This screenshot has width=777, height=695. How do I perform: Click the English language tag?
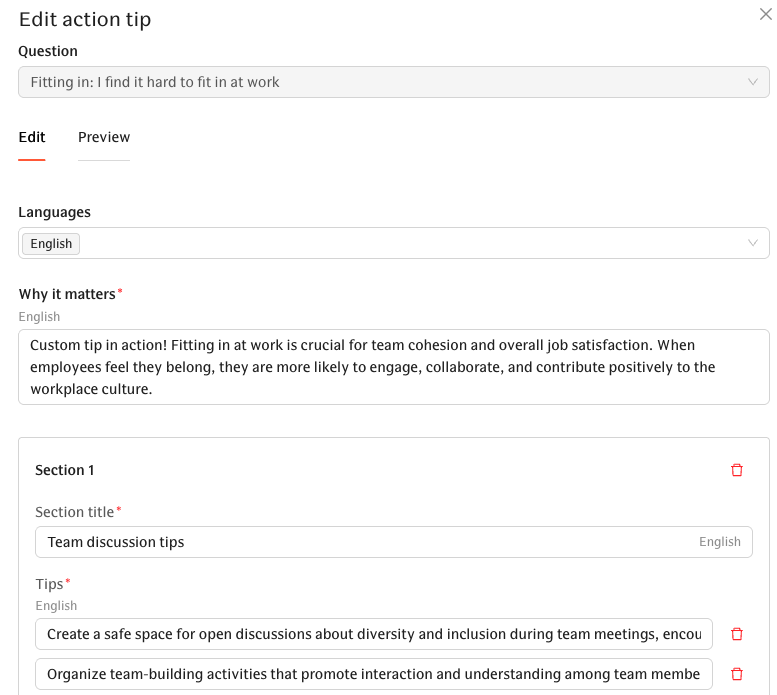pos(51,244)
